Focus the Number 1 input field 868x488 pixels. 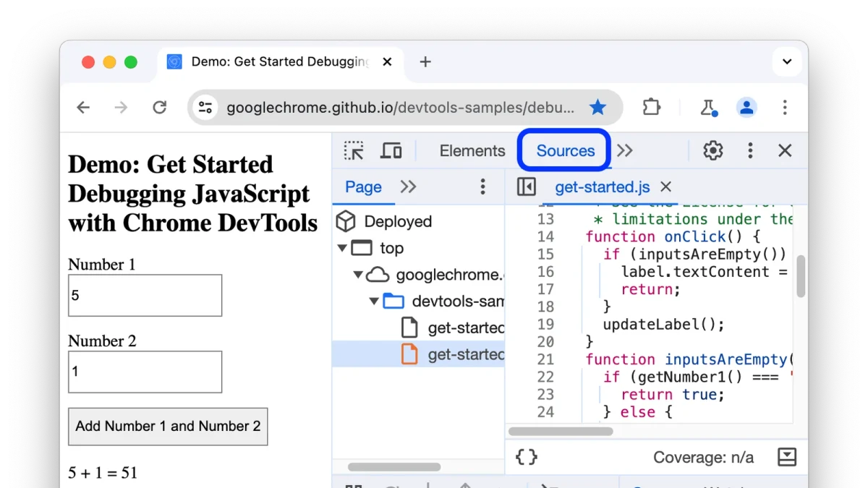tap(145, 295)
